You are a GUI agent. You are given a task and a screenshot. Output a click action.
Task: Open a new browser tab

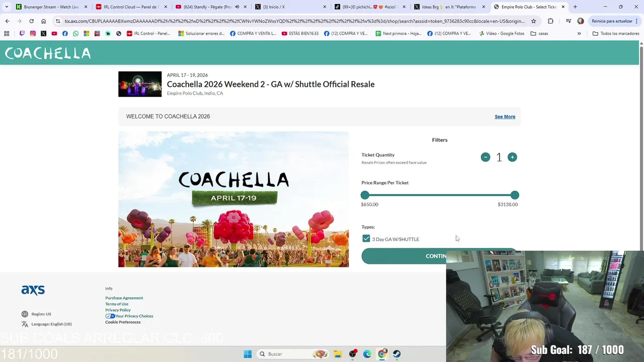(575, 7)
